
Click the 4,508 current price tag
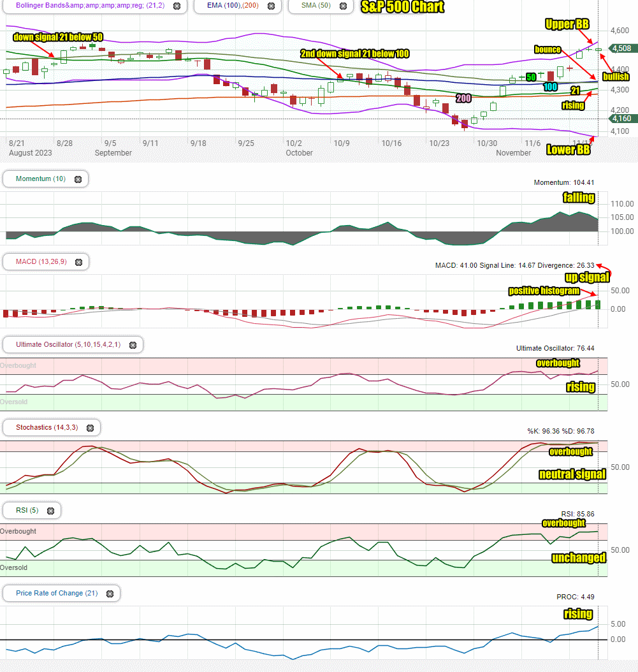point(622,48)
